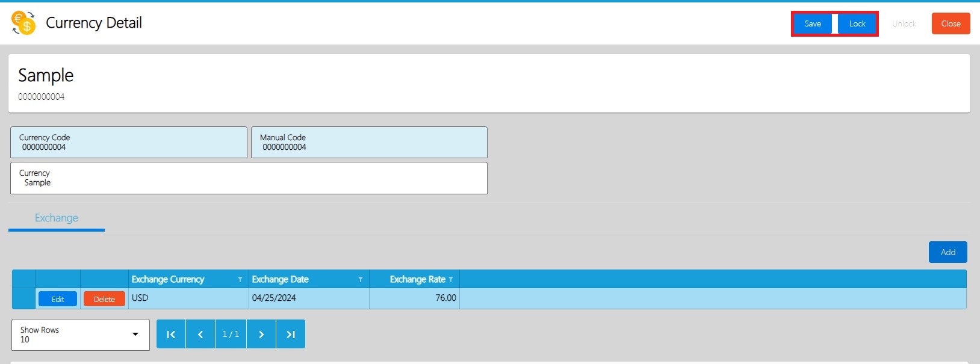Screen dimensions: 980x364
Task: Go to the previous page arrow
Action: click(x=200, y=335)
